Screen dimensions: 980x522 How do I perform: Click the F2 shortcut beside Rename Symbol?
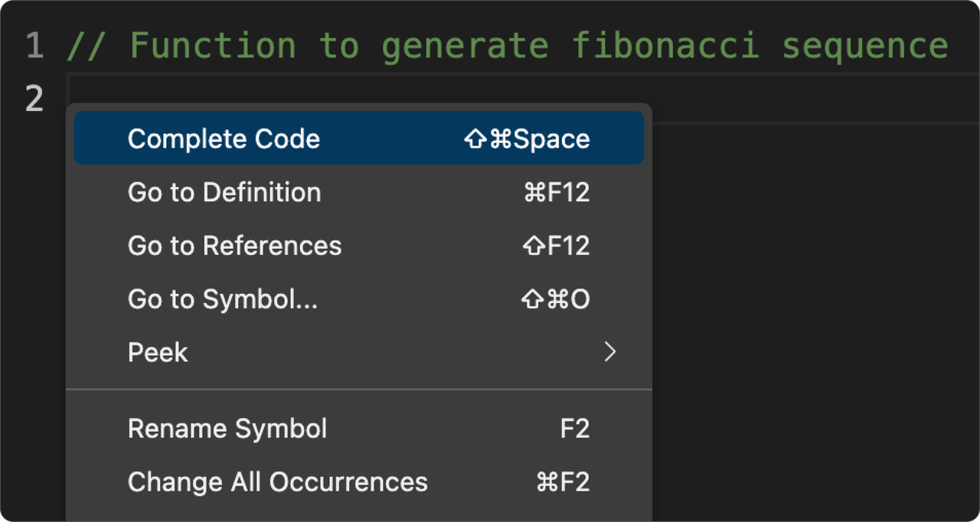pos(574,429)
